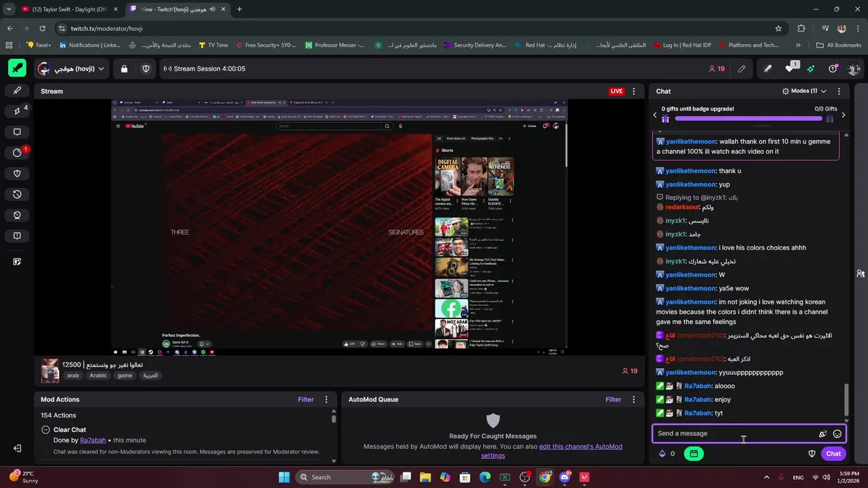Viewport: 868px width, 488px height.
Task: Open the sidebar circle icon with red badge 1
Action: (x=18, y=152)
